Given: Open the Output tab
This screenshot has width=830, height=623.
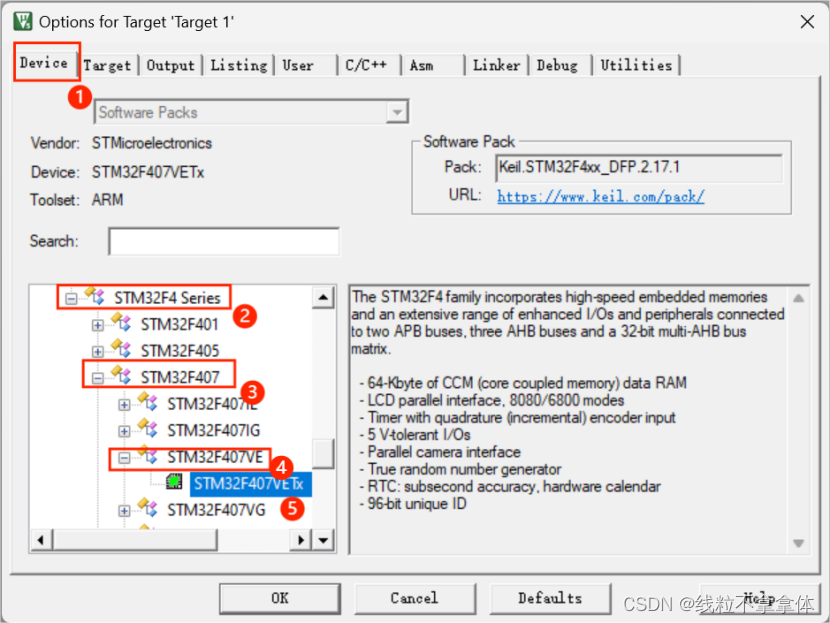Looking at the screenshot, I should 170,66.
